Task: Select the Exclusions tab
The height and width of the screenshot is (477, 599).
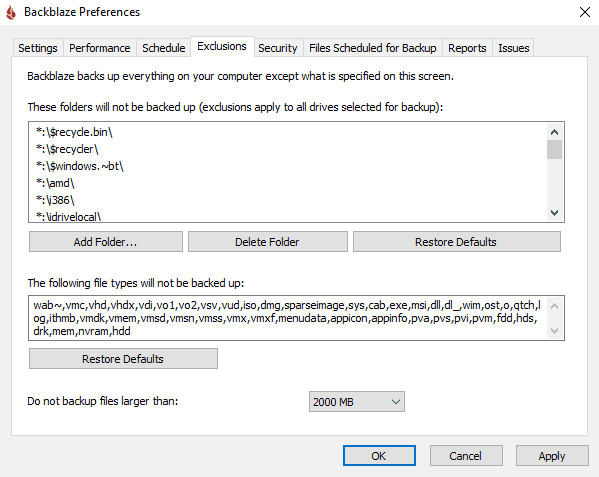Action: (x=222, y=47)
